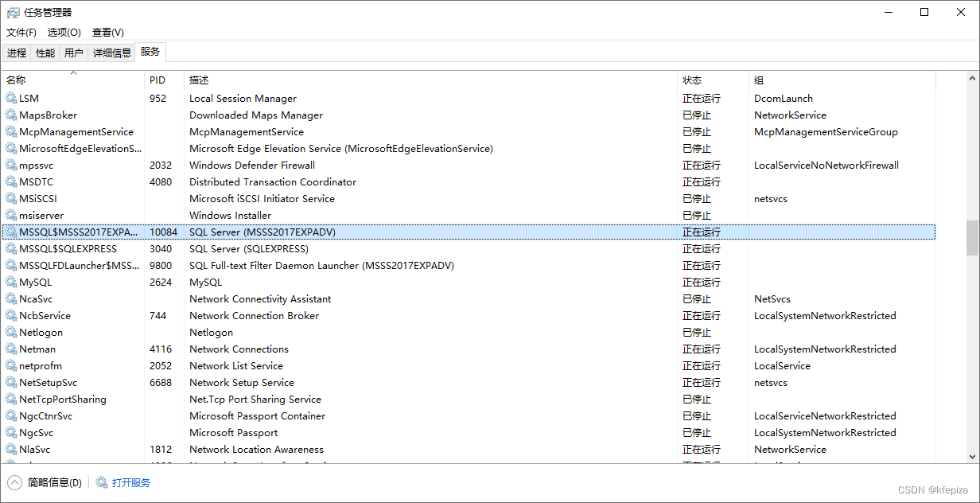Switch to the 性能 tab
980x503 pixels.
pos(45,53)
